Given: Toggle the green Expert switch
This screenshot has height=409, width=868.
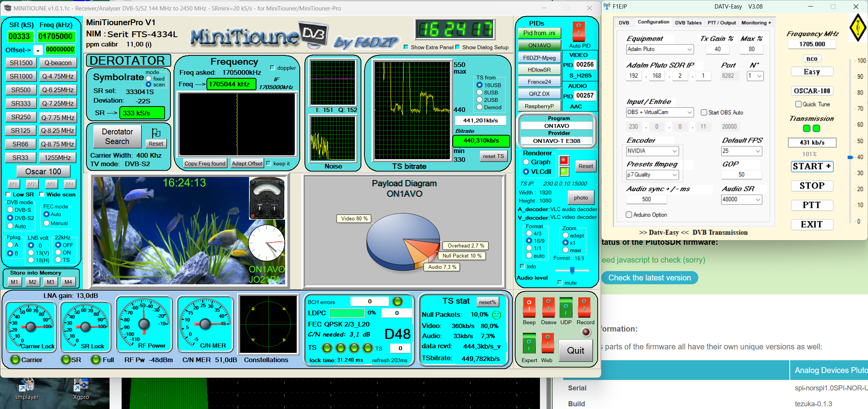Looking at the screenshot, I should point(529,343).
